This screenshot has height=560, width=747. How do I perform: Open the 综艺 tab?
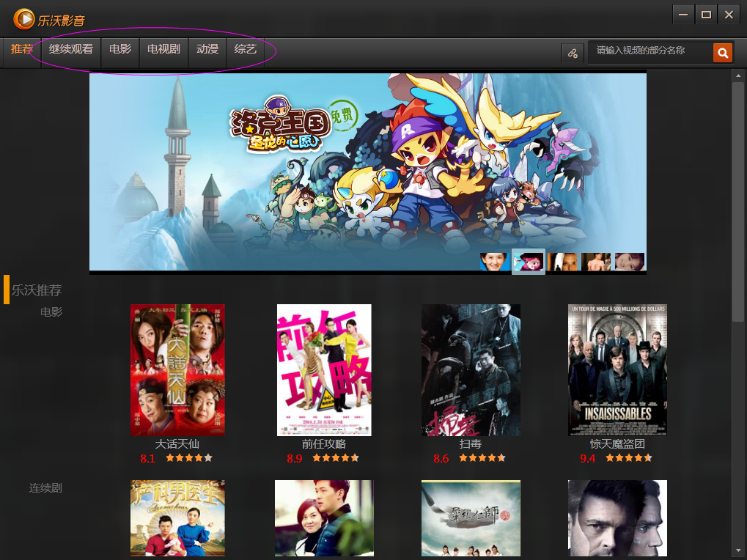(x=246, y=49)
